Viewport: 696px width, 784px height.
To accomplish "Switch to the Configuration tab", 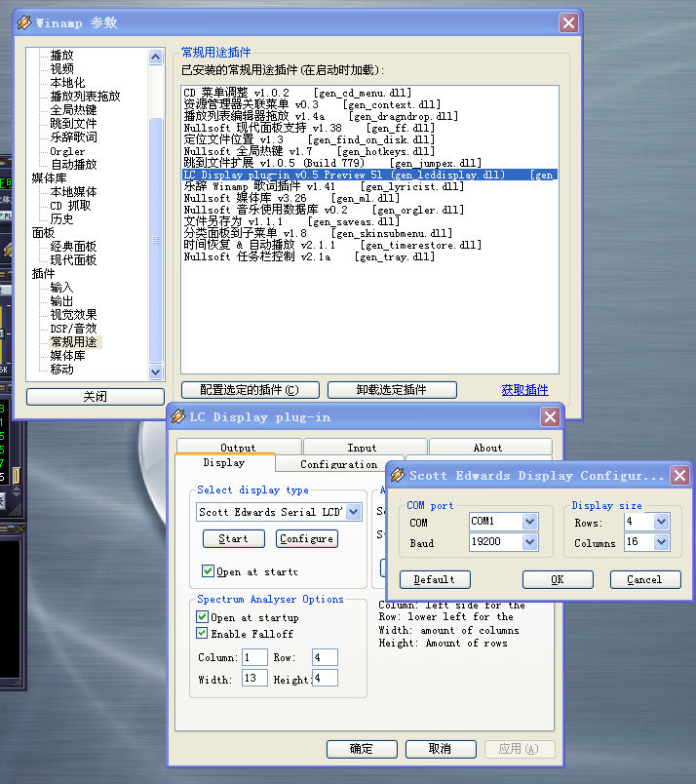I will 338,464.
